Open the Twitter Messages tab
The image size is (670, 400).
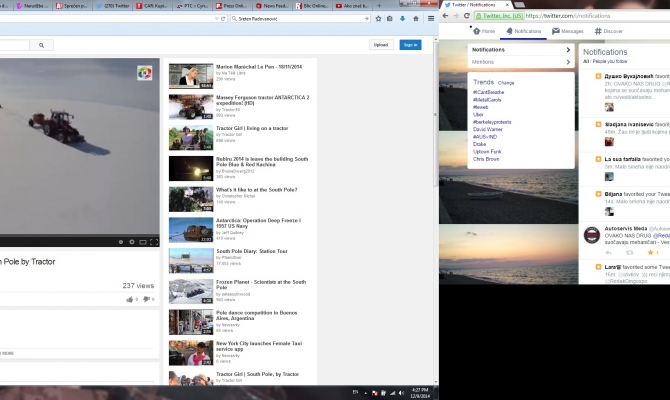(x=567, y=31)
